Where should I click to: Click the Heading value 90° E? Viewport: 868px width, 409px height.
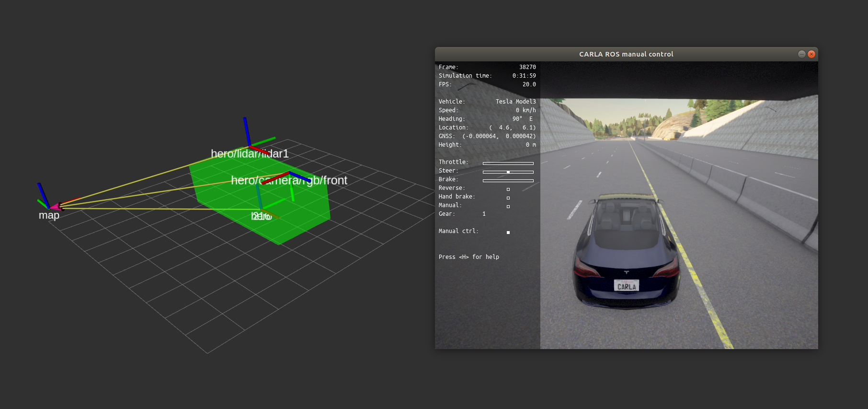523,119
